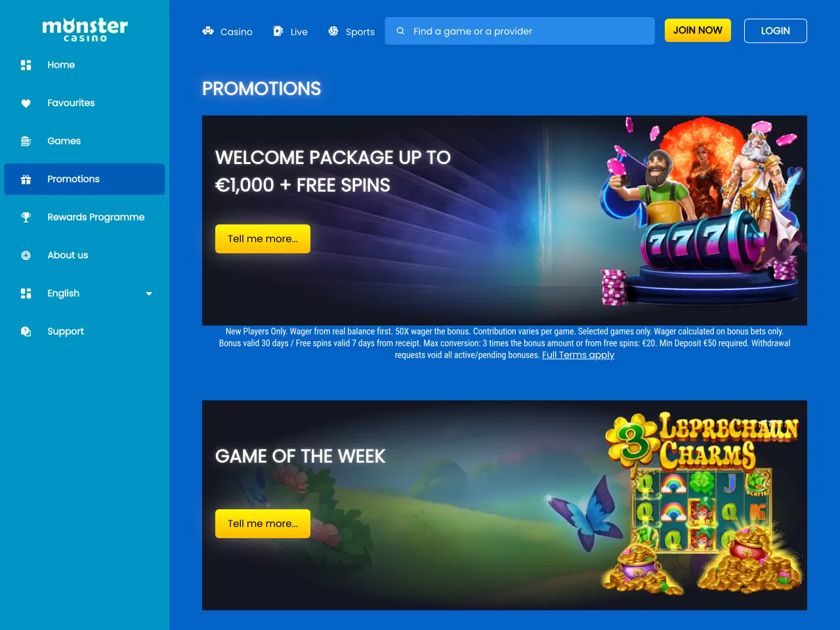Image resolution: width=840 pixels, height=630 pixels.
Task: Focus the Find a game or provider field
Action: click(520, 31)
